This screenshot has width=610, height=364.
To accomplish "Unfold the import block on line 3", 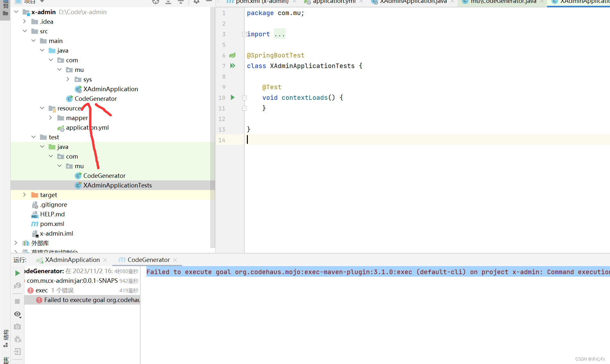I will coord(244,34).
